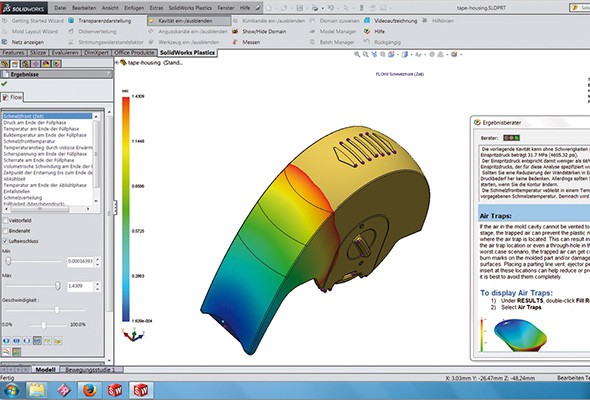Image resolution: width=590 pixels, height=400 pixels.
Task: Click the Geschwindigkeit speed slider handle
Action: pyautogui.click(x=57, y=310)
